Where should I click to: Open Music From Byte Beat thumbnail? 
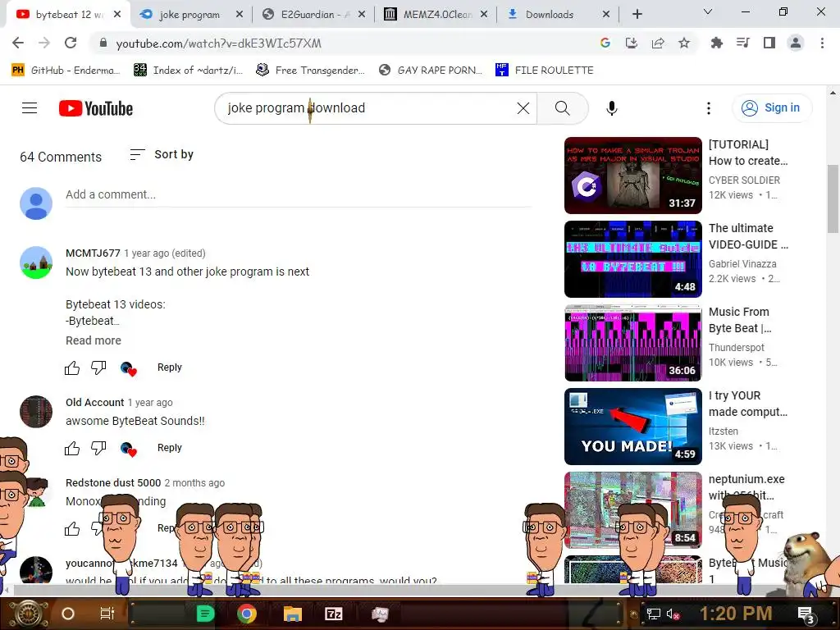coord(632,343)
